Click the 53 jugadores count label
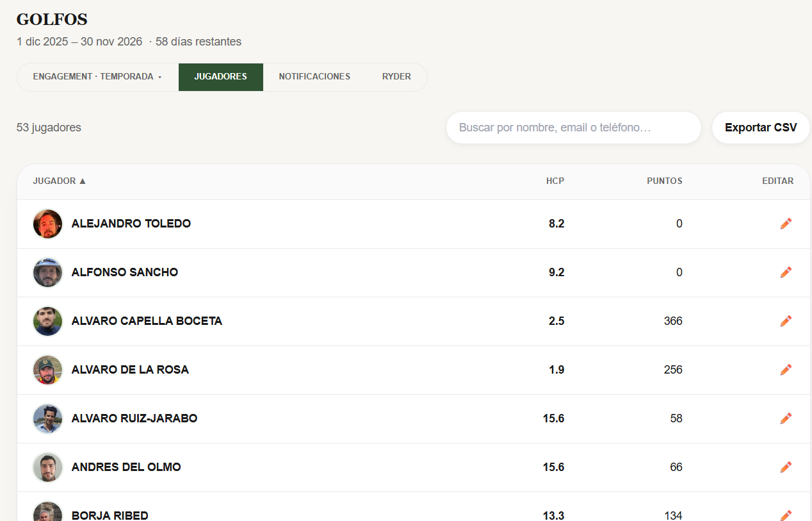 49,128
